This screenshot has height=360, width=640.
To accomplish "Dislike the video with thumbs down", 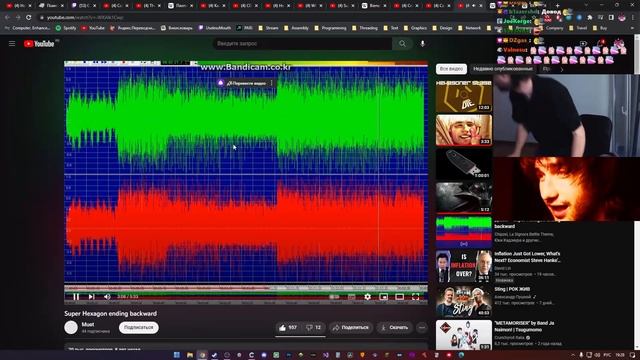I will click(x=313, y=327).
